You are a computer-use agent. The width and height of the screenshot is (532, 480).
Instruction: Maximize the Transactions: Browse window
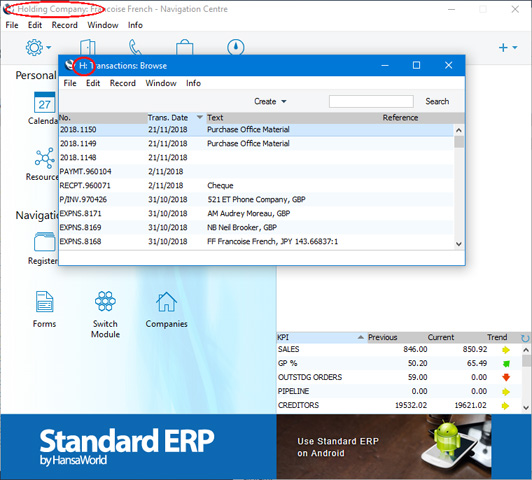tap(416, 65)
